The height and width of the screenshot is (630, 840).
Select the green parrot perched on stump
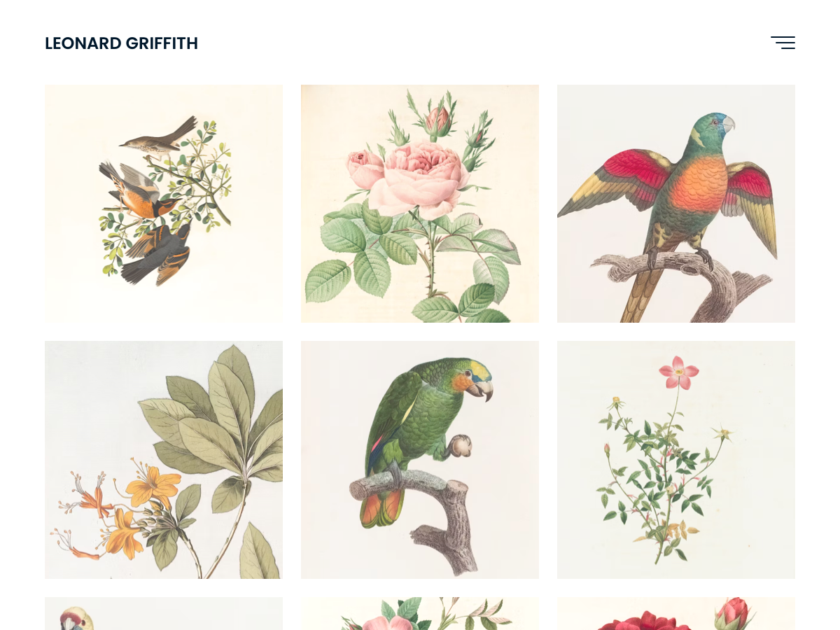click(x=420, y=460)
